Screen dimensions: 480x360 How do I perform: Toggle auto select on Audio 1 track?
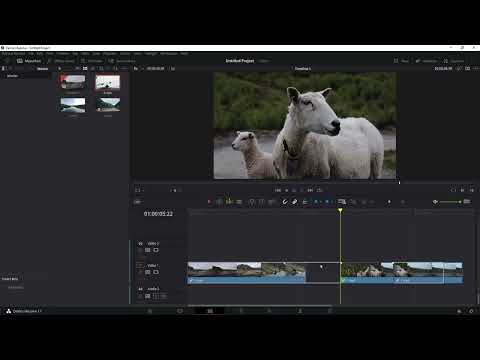click(148, 296)
